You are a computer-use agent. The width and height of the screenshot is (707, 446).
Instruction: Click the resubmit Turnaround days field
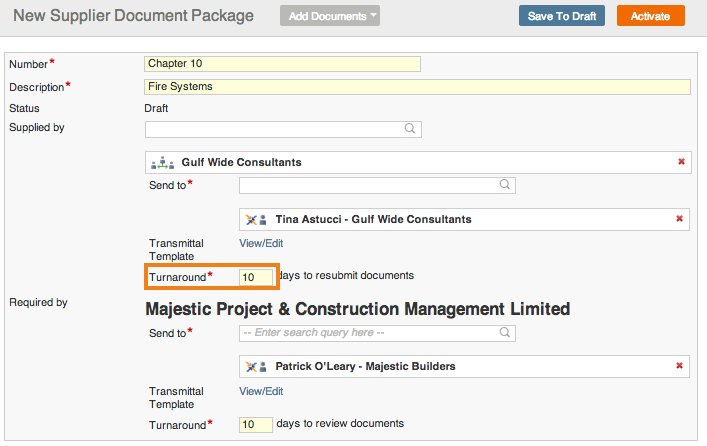(256, 277)
